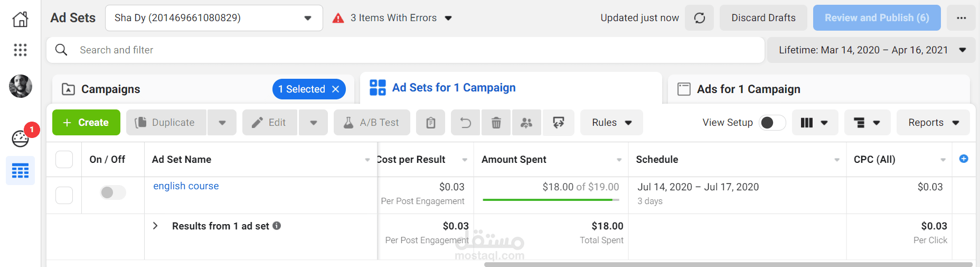Toggle the View Setup switch
Image resolution: width=980 pixels, height=267 pixels.
pyautogui.click(x=772, y=123)
